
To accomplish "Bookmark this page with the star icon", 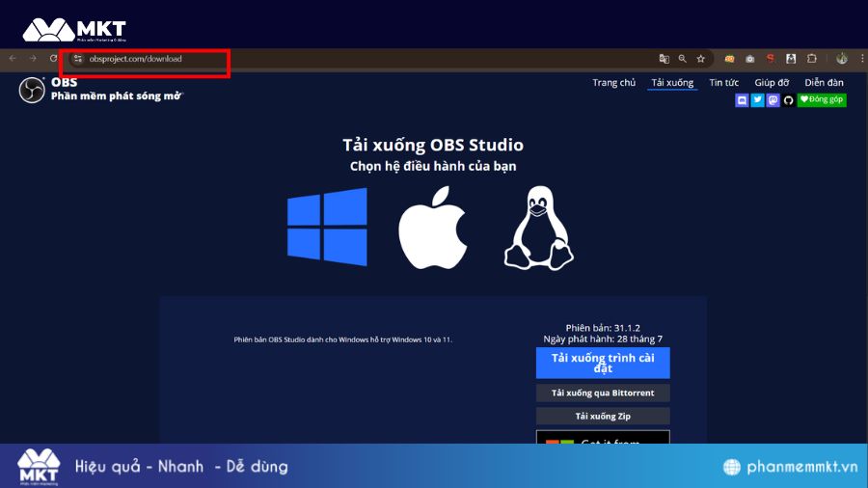I will [x=701, y=59].
